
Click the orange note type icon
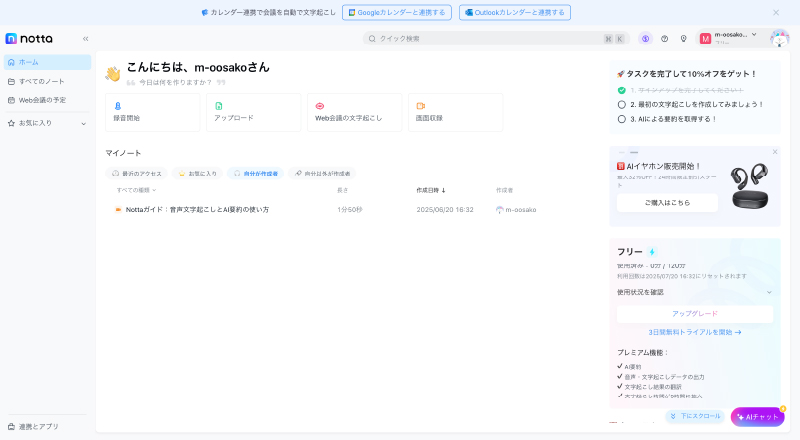tap(118, 210)
